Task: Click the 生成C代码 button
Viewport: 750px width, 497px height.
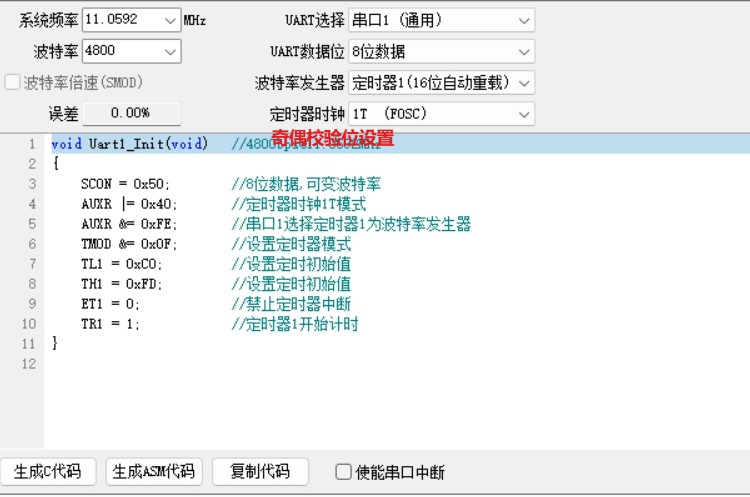Action: pyautogui.click(x=48, y=472)
